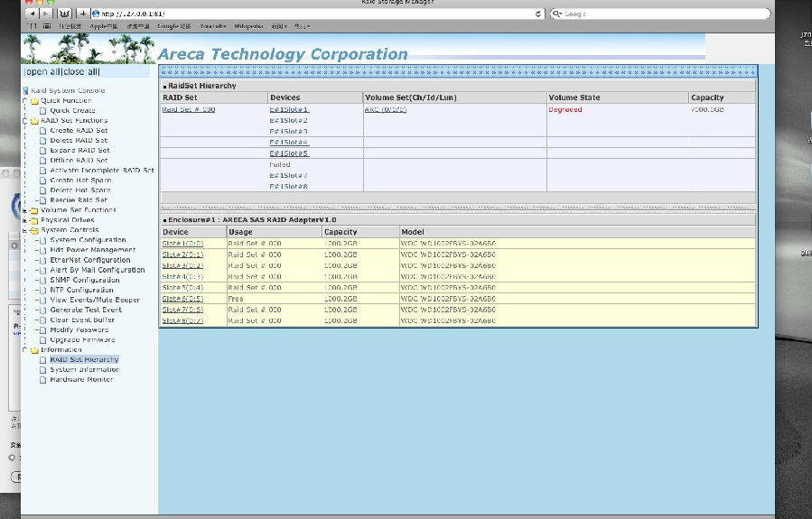Screen dimensions: 812x519
Task: Select Generate Test Event in tree
Action: pyautogui.click(x=86, y=310)
